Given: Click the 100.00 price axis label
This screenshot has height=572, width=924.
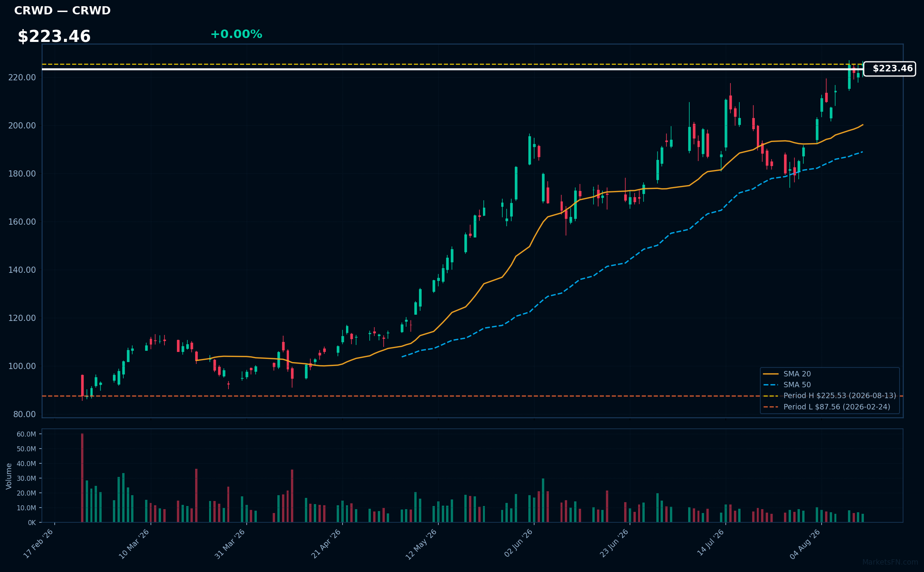Looking at the screenshot, I should pos(22,366).
